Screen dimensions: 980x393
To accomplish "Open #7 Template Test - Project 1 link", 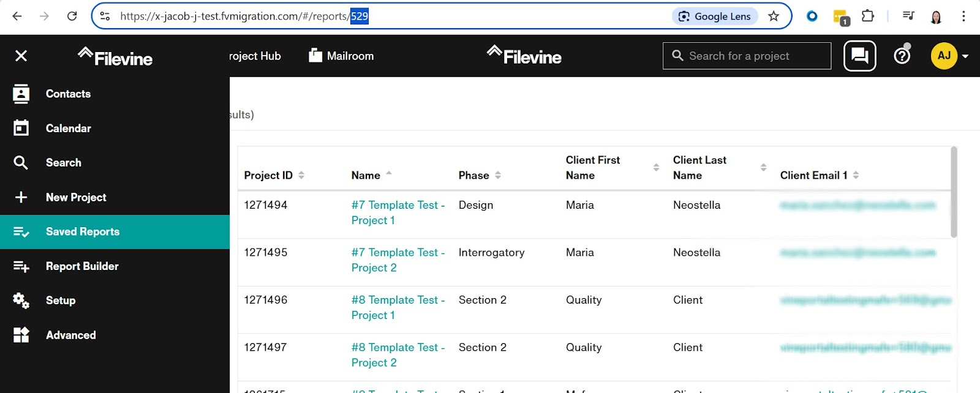I will click(x=398, y=212).
